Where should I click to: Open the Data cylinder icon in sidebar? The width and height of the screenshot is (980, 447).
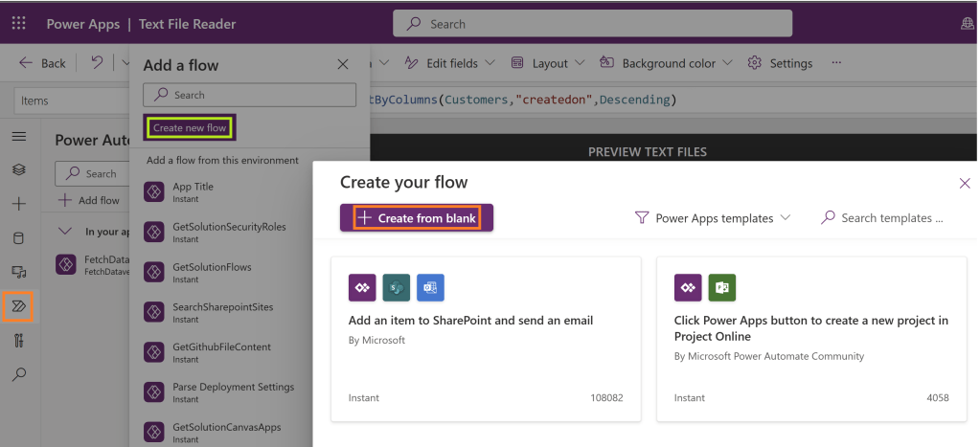click(18, 238)
